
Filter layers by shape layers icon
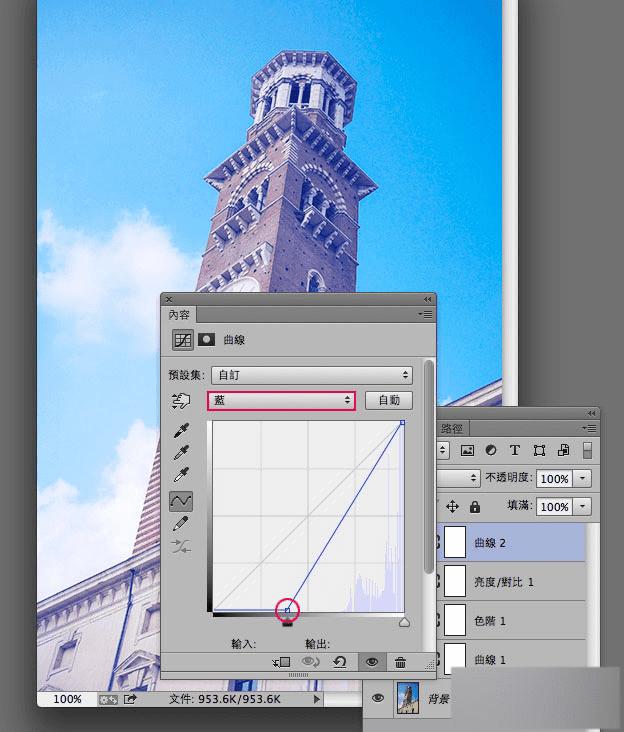[539, 450]
